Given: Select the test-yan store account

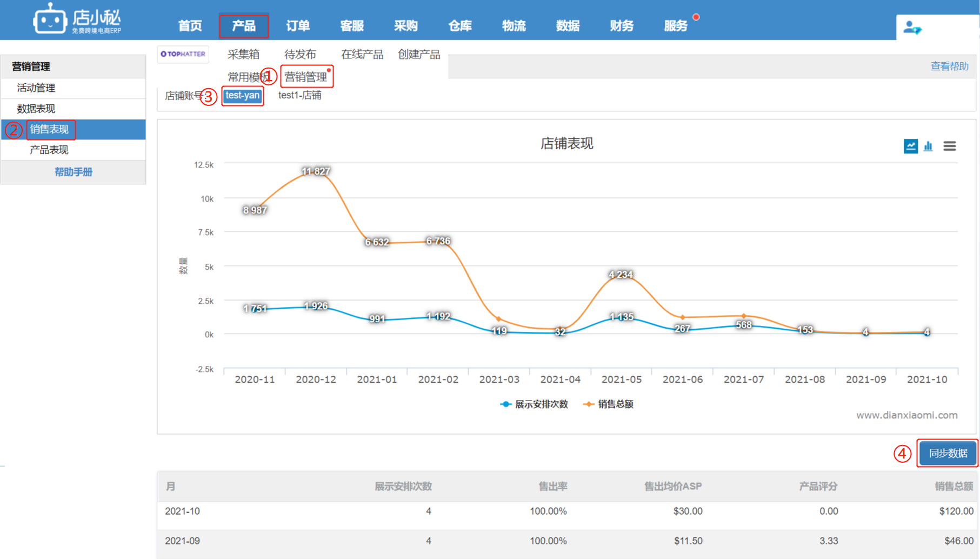Looking at the screenshot, I should coord(242,96).
